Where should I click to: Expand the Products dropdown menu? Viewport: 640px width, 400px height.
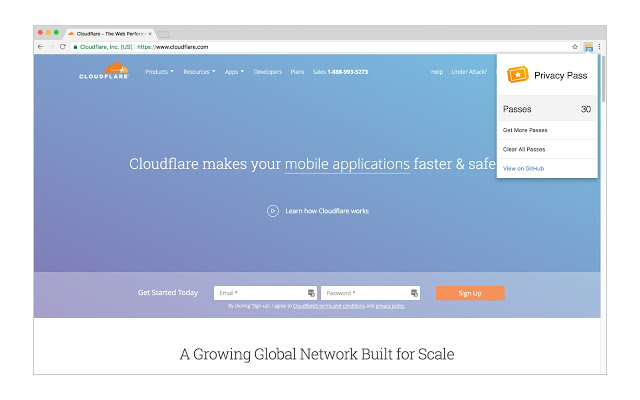(x=159, y=72)
